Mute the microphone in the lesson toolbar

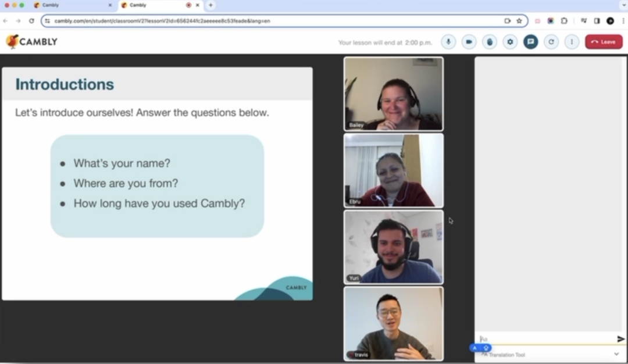point(448,42)
